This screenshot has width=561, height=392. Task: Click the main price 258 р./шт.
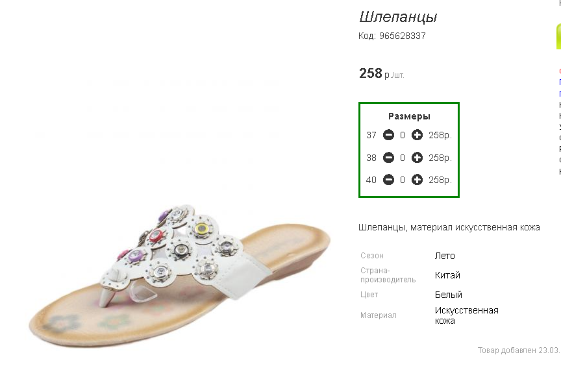click(x=381, y=73)
